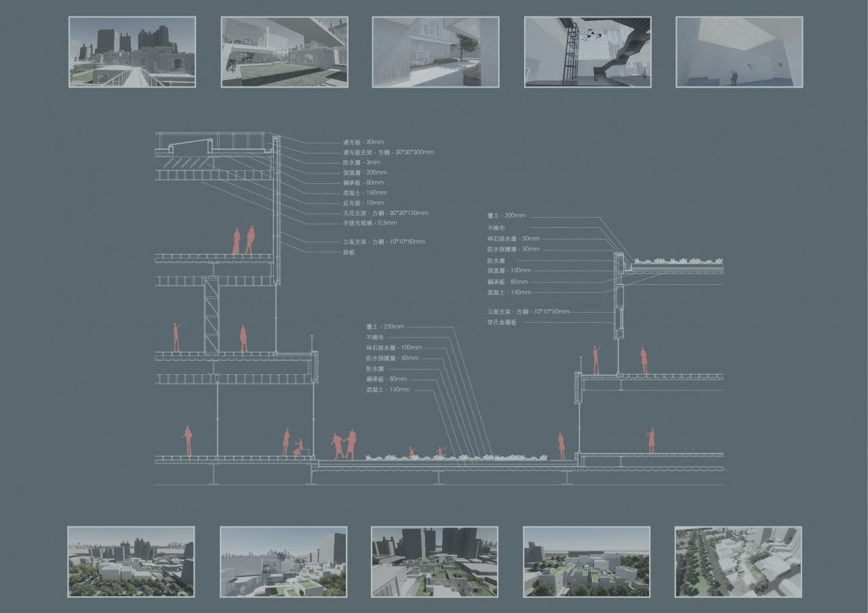This screenshot has width=868, height=613.
Task: Select the white empty gallery room render
Action: (x=739, y=52)
